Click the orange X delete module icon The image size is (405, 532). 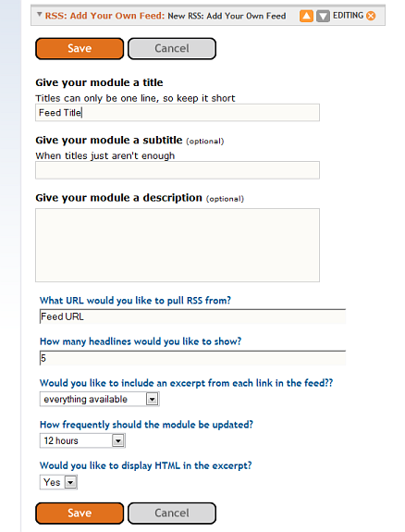point(371,16)
